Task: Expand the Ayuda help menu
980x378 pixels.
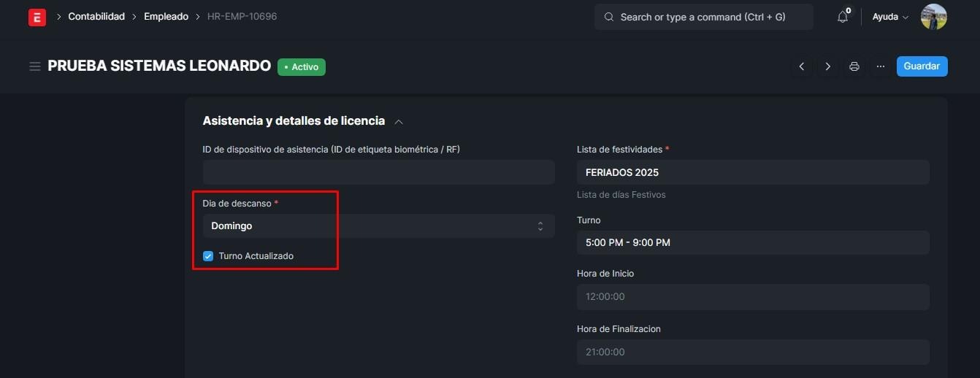Action: coord(890,17)
